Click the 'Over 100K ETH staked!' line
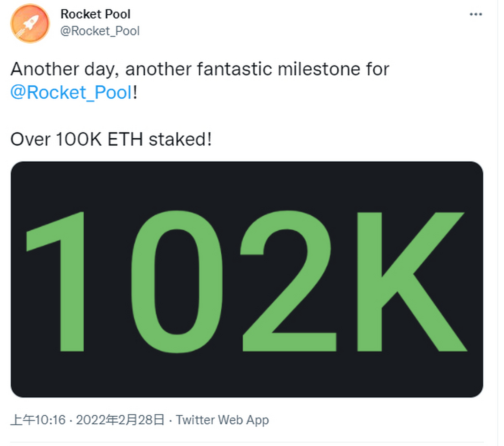The height and width of the screenshot is (446, 504). [x=111, y=139]
